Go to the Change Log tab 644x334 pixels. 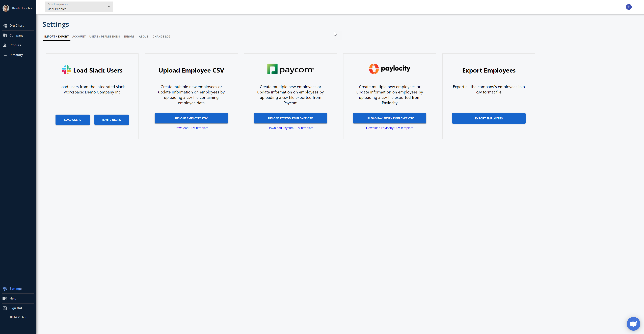point(161,37)
